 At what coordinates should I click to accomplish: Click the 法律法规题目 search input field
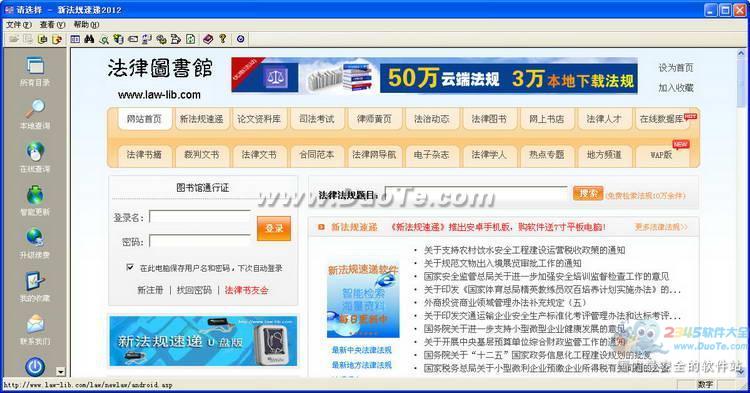click(476, 194)
